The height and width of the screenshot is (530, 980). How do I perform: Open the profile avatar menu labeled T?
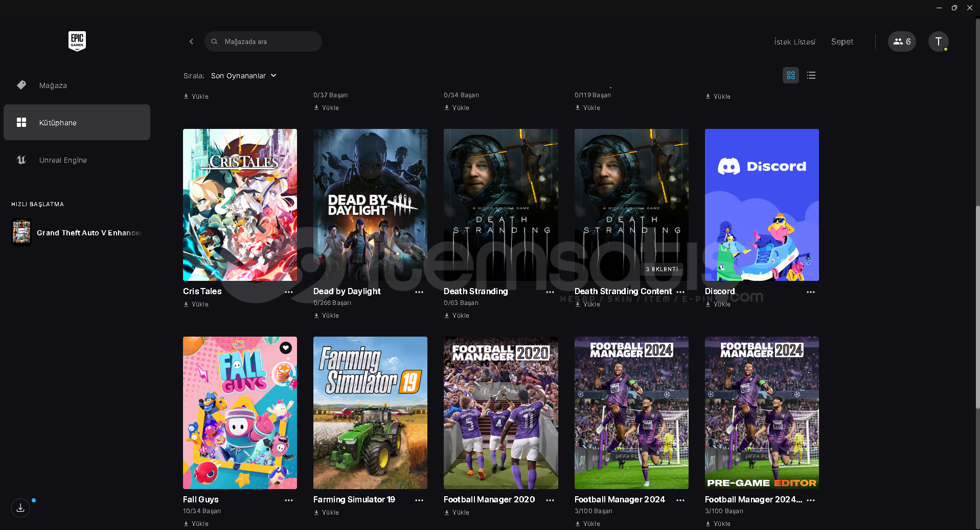point(939,41)
